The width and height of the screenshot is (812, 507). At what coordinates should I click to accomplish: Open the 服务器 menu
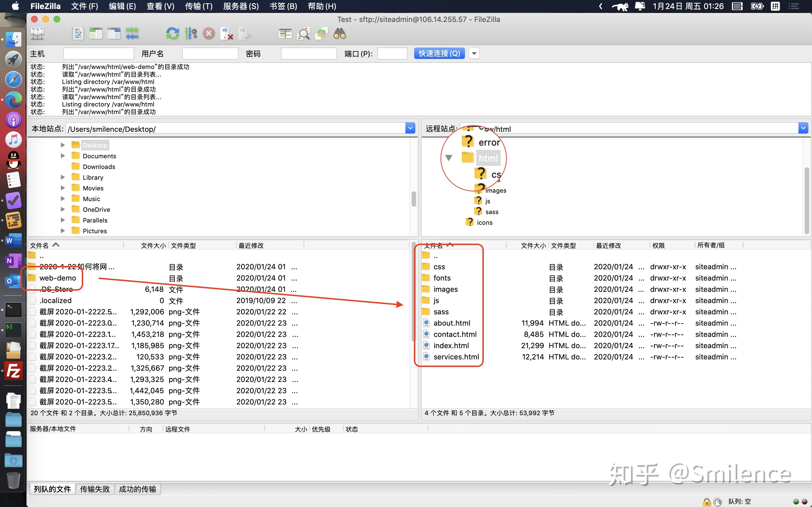pos(240,6)
